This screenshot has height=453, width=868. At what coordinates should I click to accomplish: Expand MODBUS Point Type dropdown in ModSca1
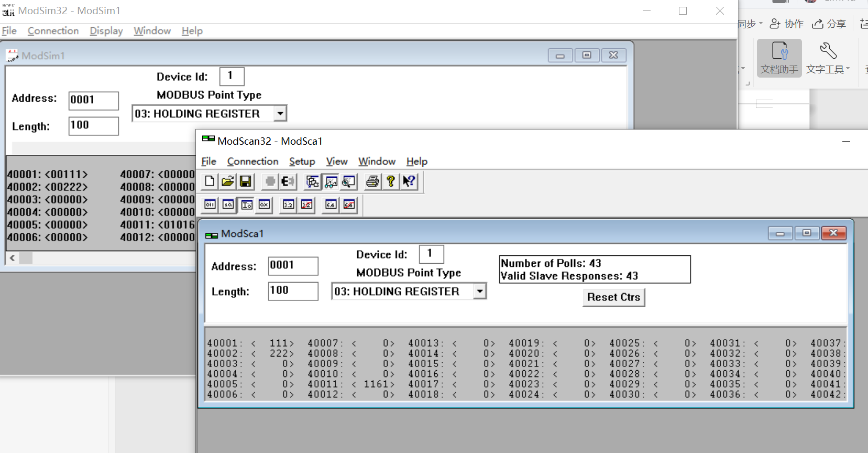click(x=479, y=292)
